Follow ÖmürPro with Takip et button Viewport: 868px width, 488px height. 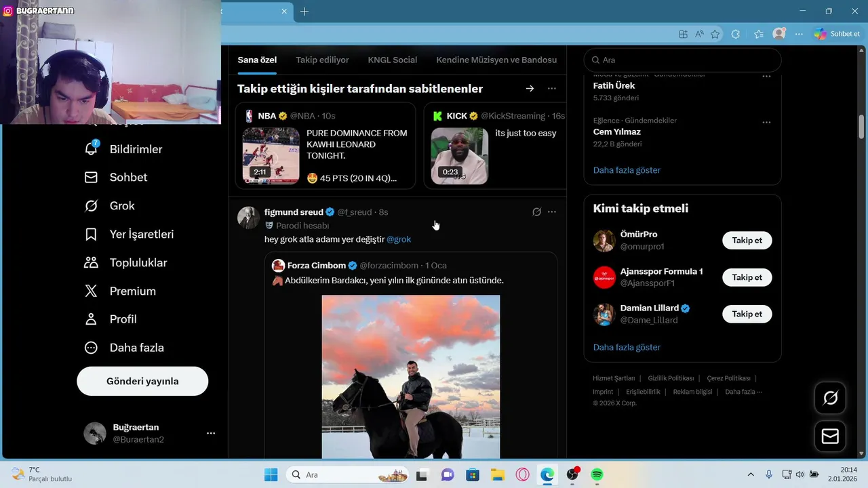pyautogui.click(x=747, y=241)
